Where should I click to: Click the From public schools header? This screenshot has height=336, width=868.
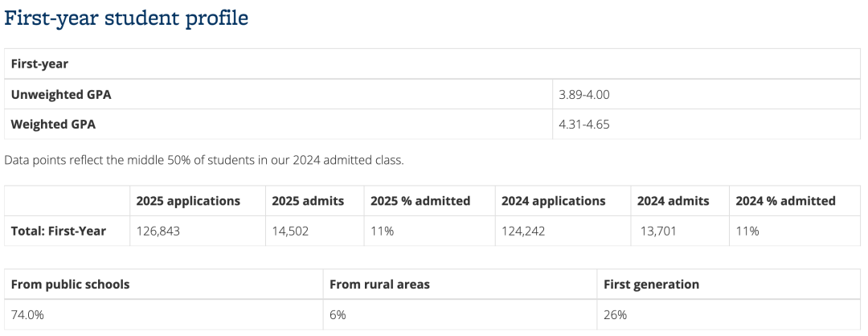coord(70,285)
